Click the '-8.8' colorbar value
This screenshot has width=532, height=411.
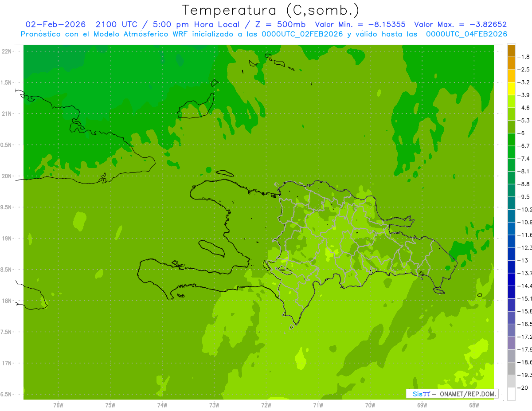coord(524,184)
